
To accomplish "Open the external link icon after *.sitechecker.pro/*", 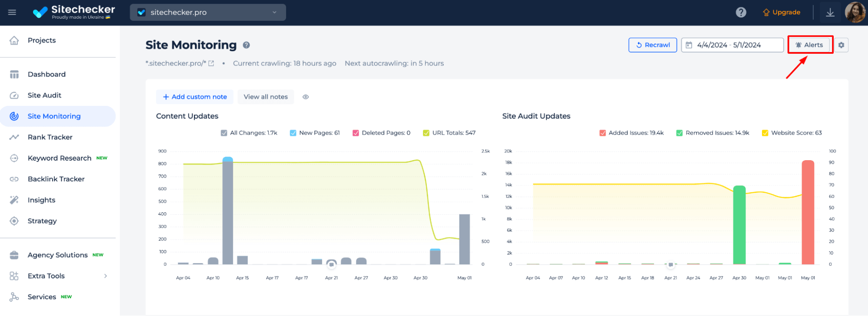I will [x=211, y=63].
